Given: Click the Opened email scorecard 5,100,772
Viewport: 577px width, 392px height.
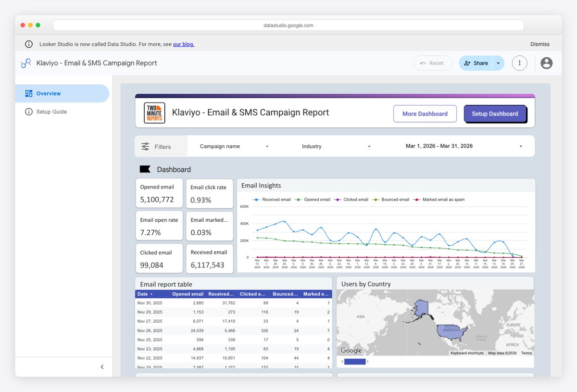Looking at the screenshot, I should (x=159, y=193).
